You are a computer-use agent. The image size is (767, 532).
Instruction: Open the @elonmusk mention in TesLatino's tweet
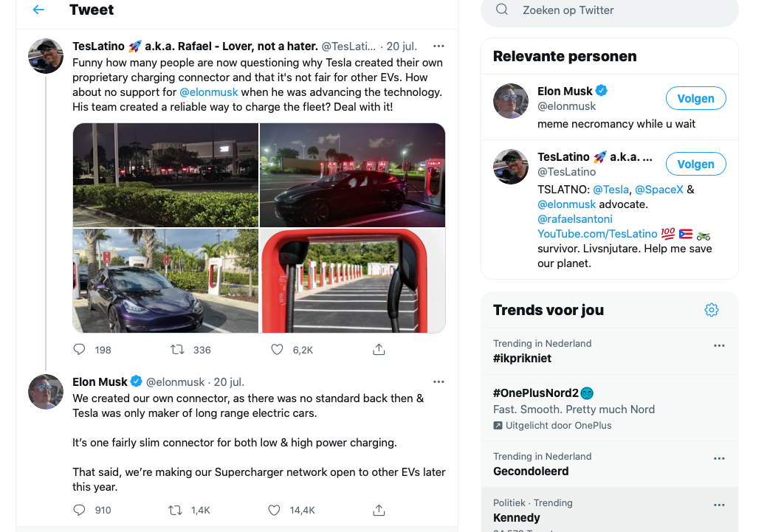tap(209, 92)
